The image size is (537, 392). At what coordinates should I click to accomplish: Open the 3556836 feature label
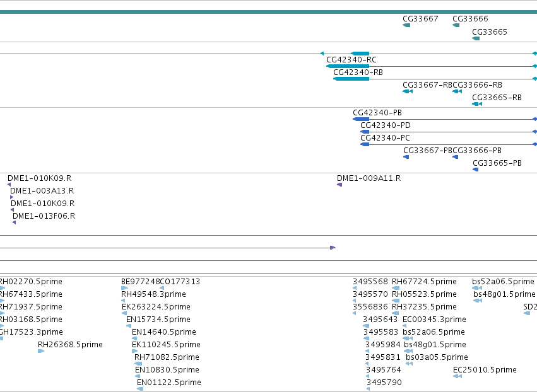[370, 307]
